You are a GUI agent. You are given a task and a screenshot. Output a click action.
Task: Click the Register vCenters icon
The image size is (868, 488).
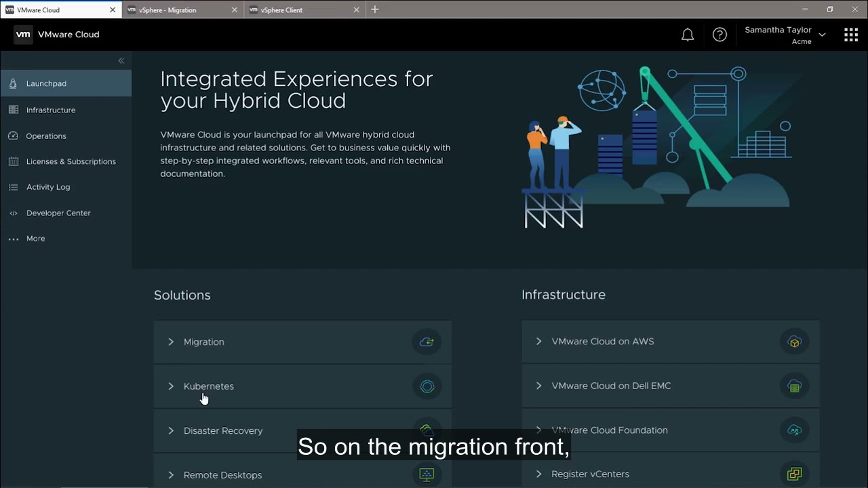(794, 474)
